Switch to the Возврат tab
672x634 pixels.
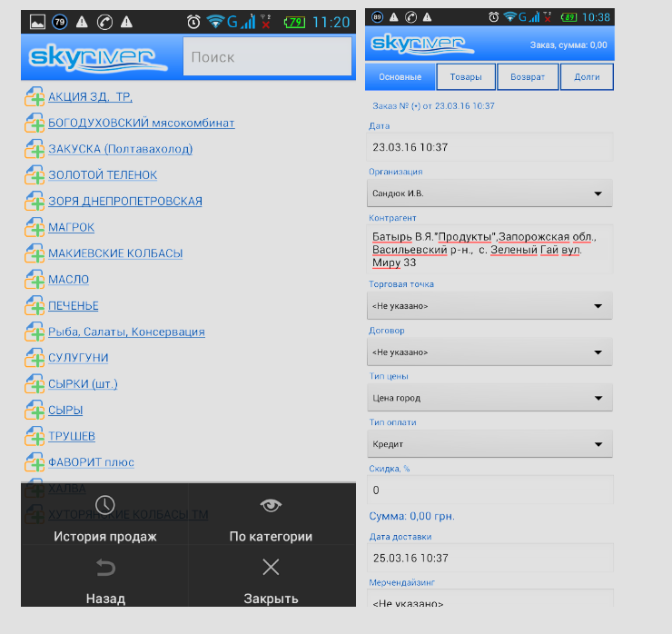point(528,77)
